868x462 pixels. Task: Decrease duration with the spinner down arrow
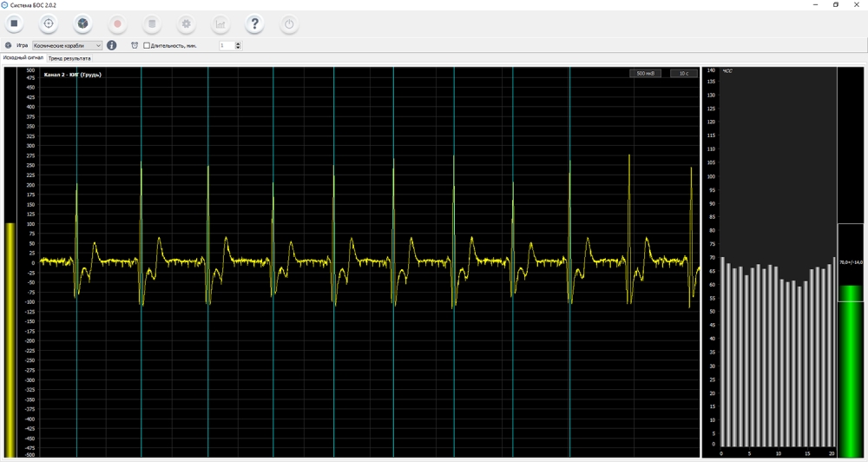coord(239,48)
